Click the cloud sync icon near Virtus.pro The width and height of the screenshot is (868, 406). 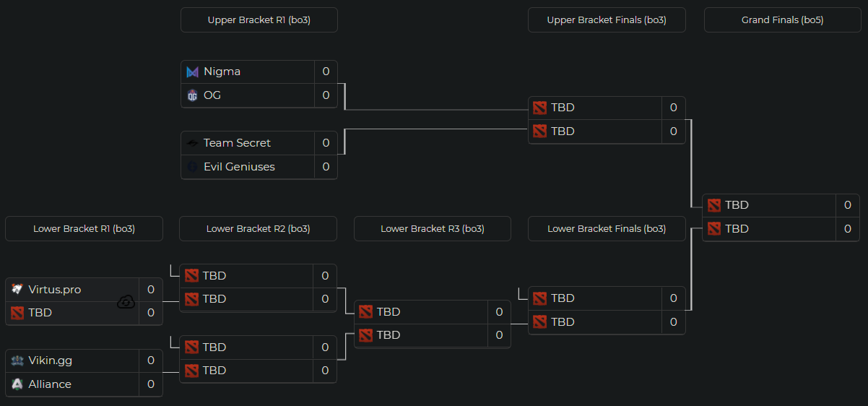pyautogui.click(x=126, y=302)
